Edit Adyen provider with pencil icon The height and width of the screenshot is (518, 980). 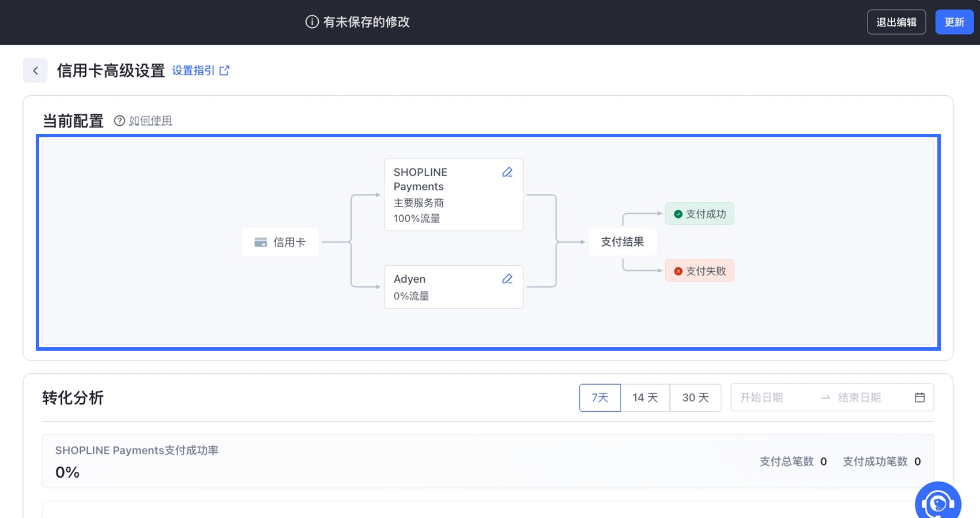507,279
